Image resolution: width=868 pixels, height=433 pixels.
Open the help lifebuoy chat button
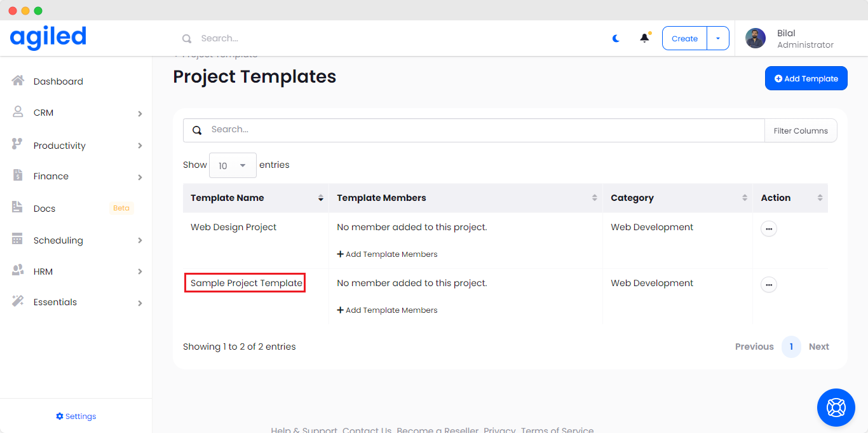click(836, 407)
